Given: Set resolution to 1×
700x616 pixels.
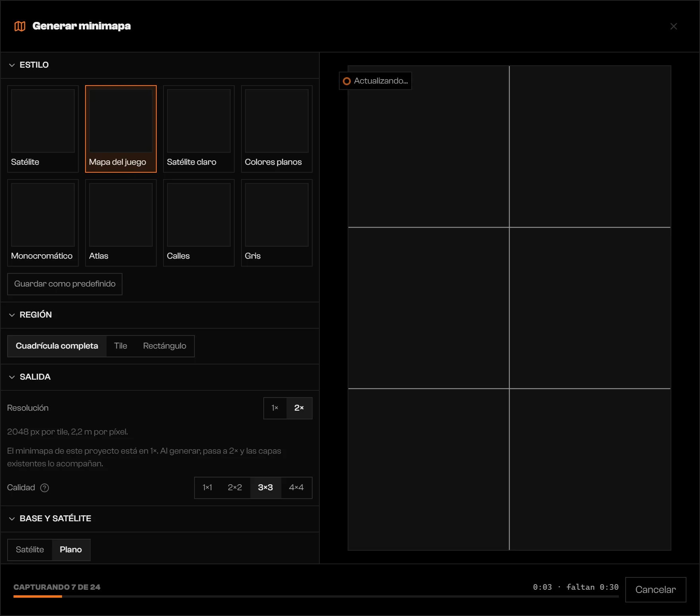Looking at the screenshot, I should click(x=275, y=408).
